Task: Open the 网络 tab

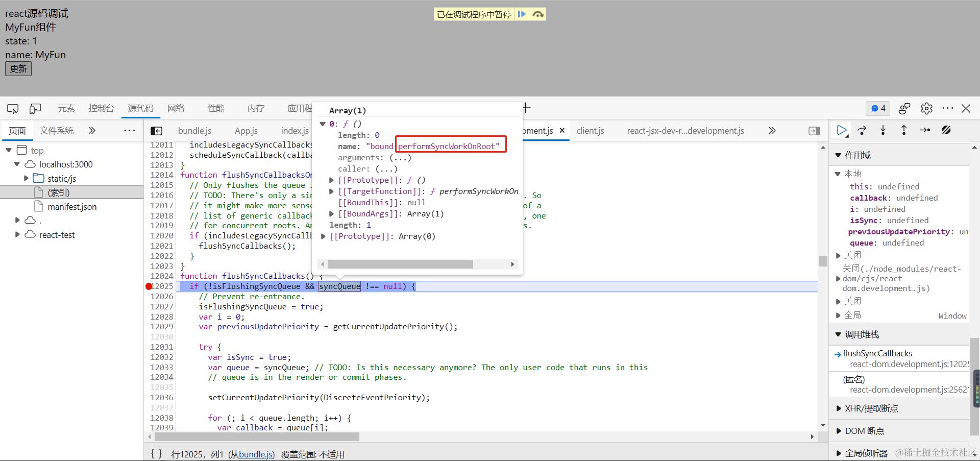Action: pyautogui.click(x=176, y=108)
